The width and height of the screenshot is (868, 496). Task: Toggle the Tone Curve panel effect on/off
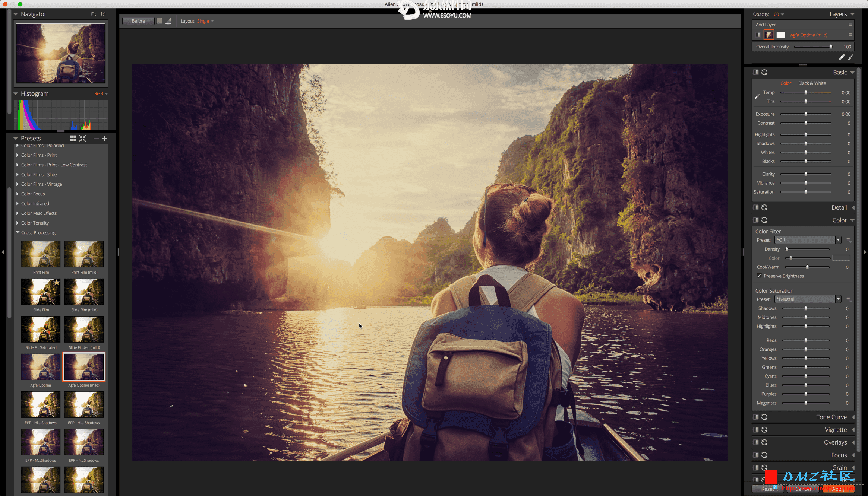[755, 417]
